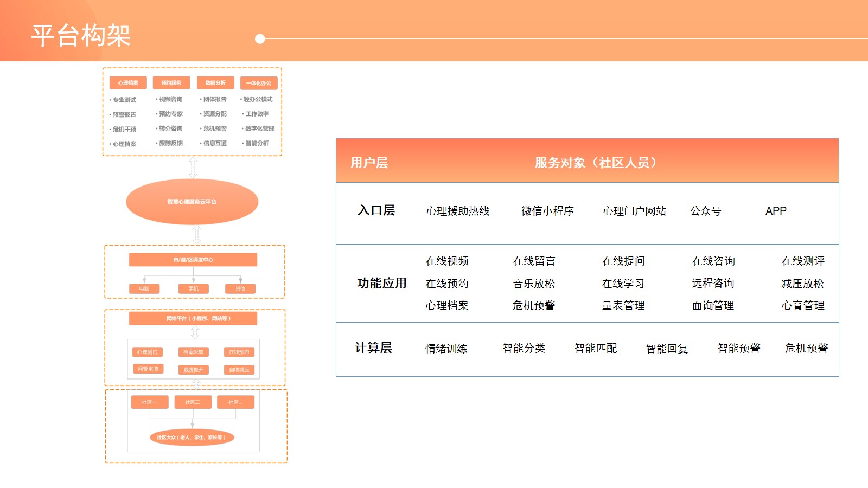The image size is (868, 488).
Task: Click '情绪训练' in the compute layer
Action: point(446,349)
